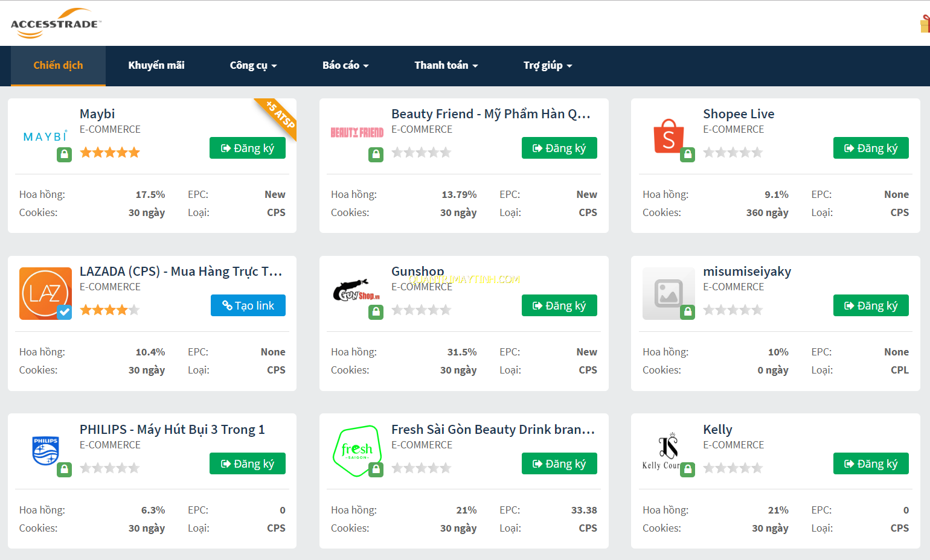Click the lock badge on Fresh Sài Gòn
The height and width of the screenshot is (560, 930).
(x=376, y=469)
